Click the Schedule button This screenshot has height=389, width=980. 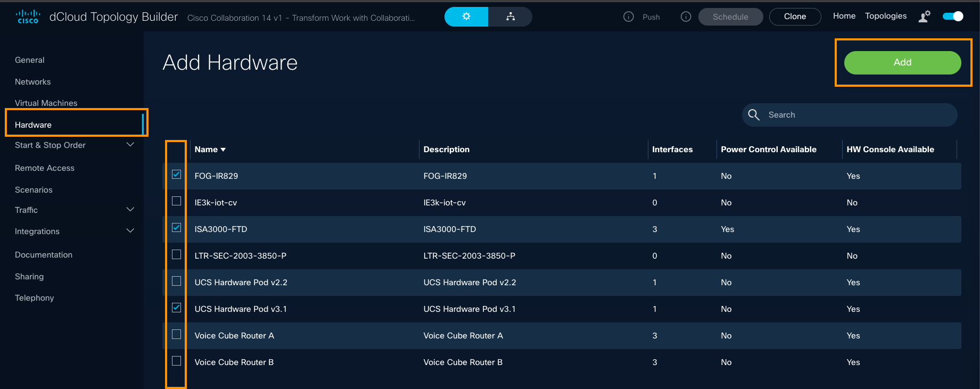coord(730,16)
